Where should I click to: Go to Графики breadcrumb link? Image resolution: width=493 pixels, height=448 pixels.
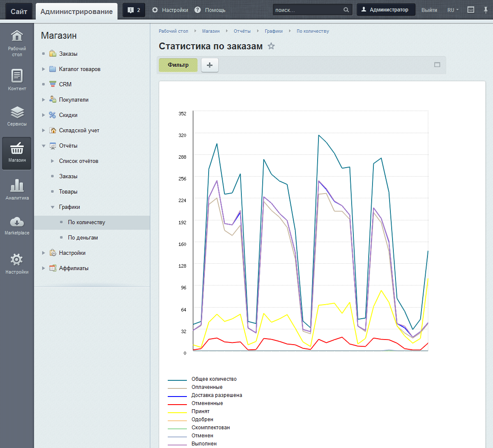274,31
